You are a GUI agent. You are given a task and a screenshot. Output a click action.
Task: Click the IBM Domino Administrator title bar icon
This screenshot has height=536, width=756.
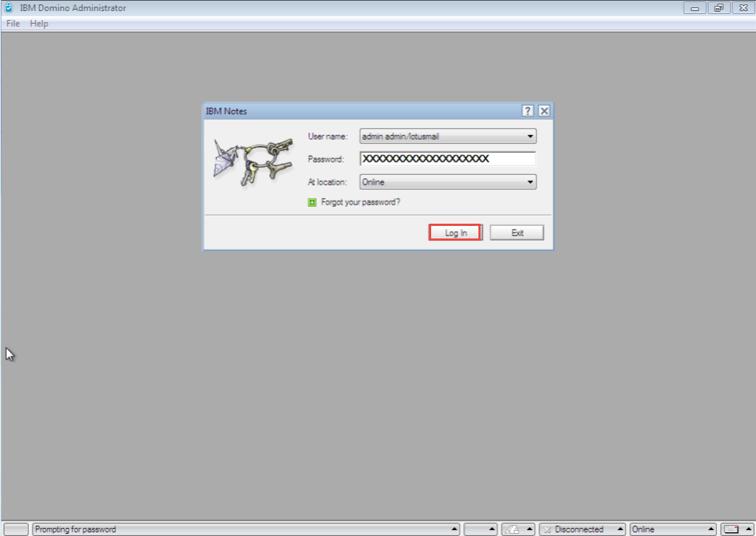(x=8, y=7)
